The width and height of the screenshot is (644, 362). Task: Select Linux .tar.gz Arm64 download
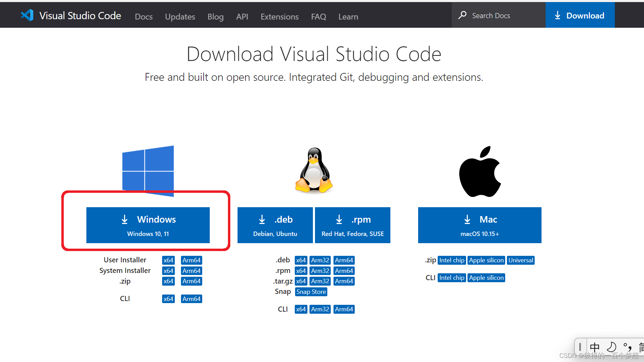344,281
